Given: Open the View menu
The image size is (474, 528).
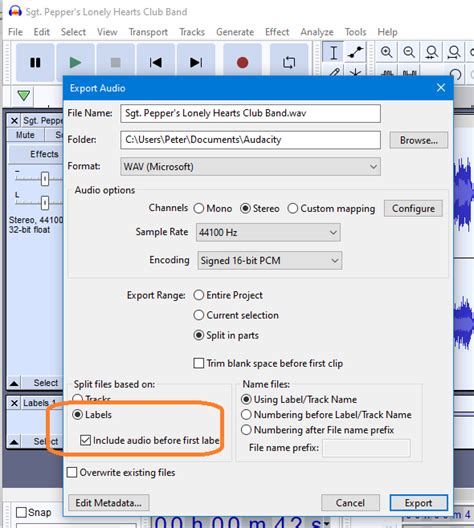Looking at the screenshot, I should [x=107, y=32].
